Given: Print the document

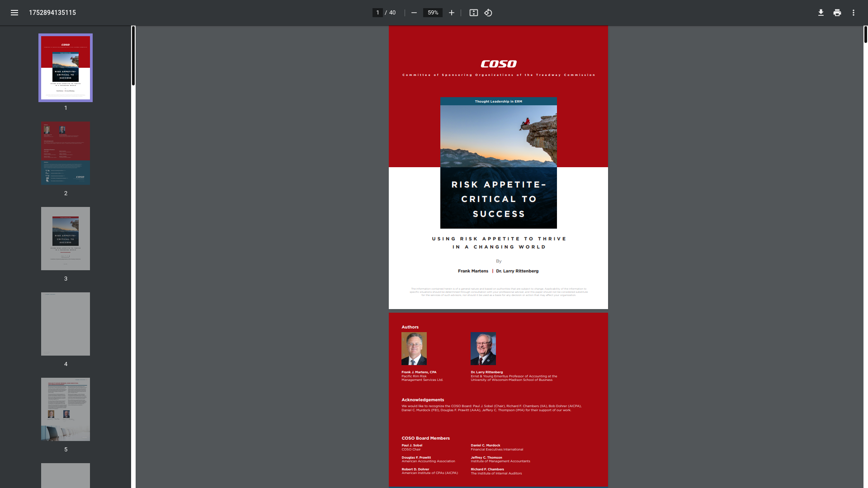Looking at the screenshot, I should coord(837,13).
